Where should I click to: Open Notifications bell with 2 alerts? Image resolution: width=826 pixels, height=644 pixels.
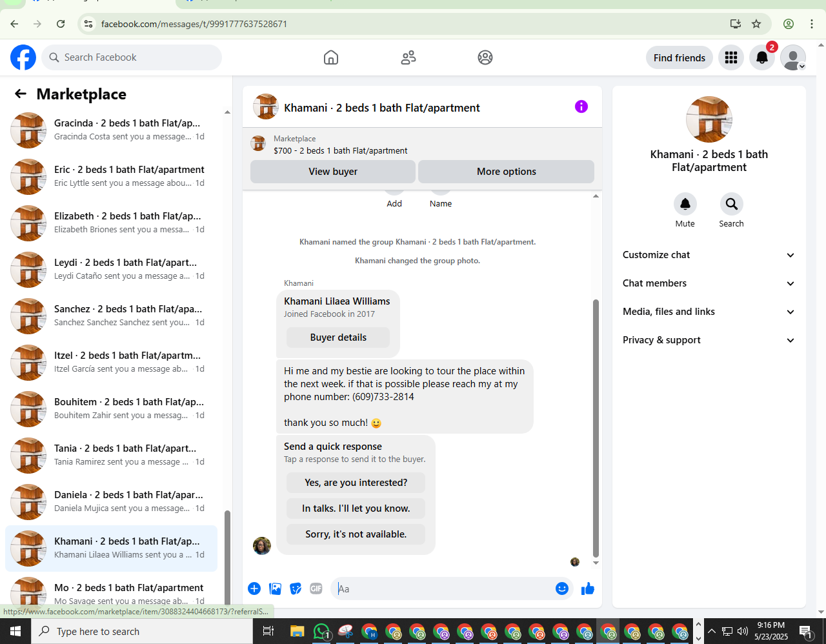coord(762,57)
